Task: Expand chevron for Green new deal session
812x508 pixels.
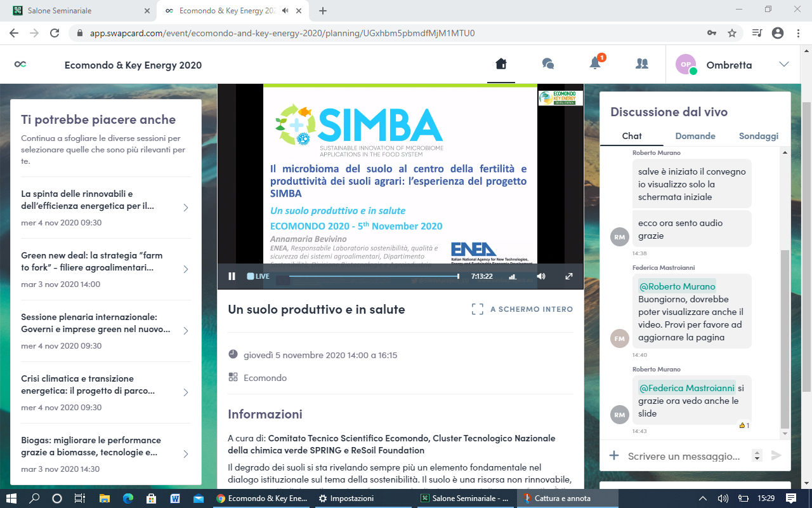Action: click(x=186, y=269)
